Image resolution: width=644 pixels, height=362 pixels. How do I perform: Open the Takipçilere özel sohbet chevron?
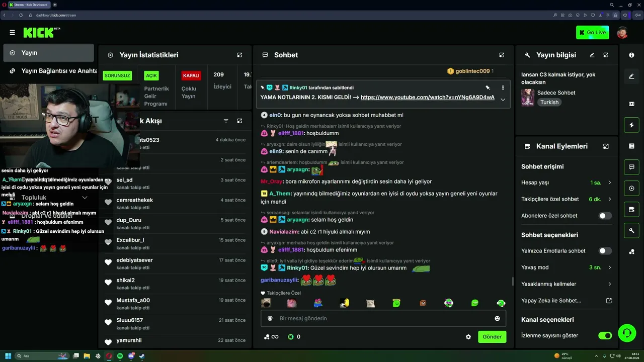click(610, 199)
